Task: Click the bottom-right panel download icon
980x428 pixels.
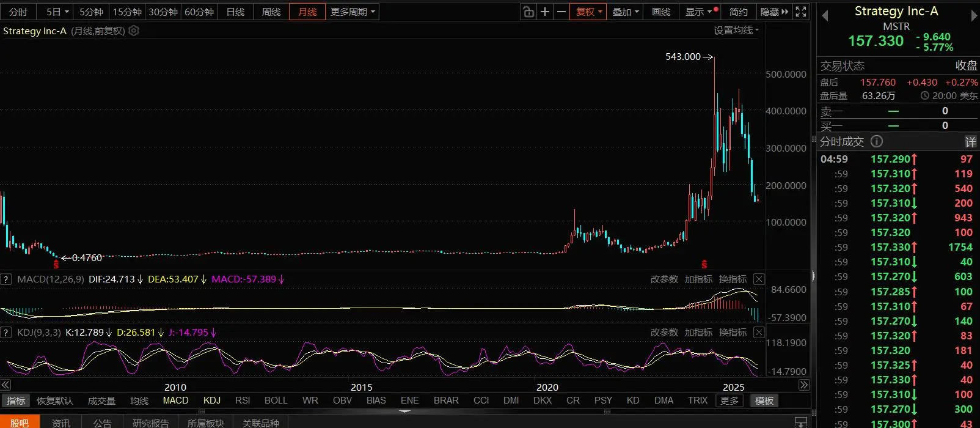Action: pos(800,422)
